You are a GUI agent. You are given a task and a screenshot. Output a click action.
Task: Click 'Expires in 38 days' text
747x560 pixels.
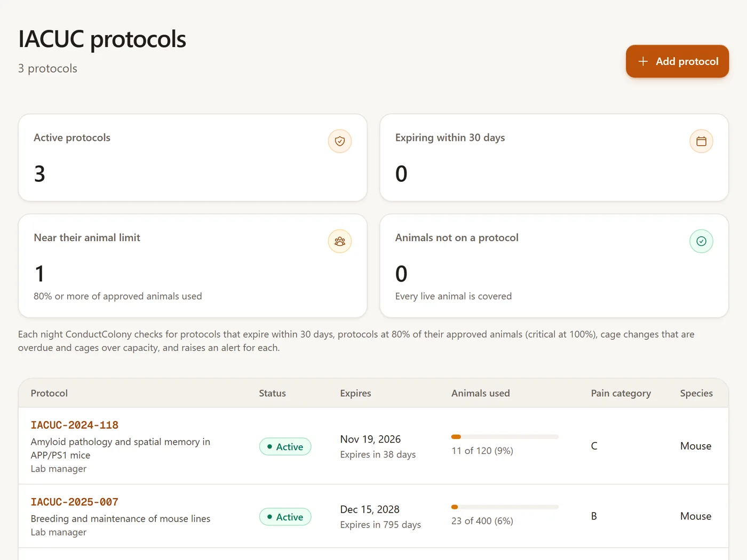(378, 454)
